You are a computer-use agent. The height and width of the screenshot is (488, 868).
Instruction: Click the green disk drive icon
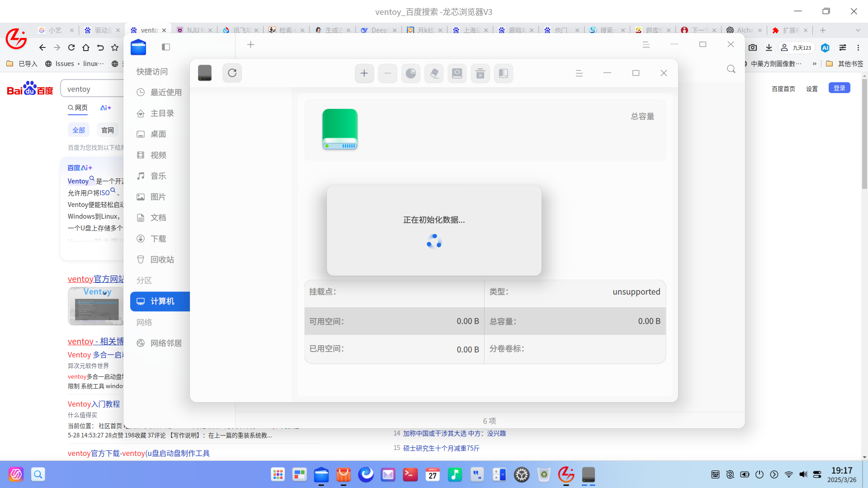340,129
